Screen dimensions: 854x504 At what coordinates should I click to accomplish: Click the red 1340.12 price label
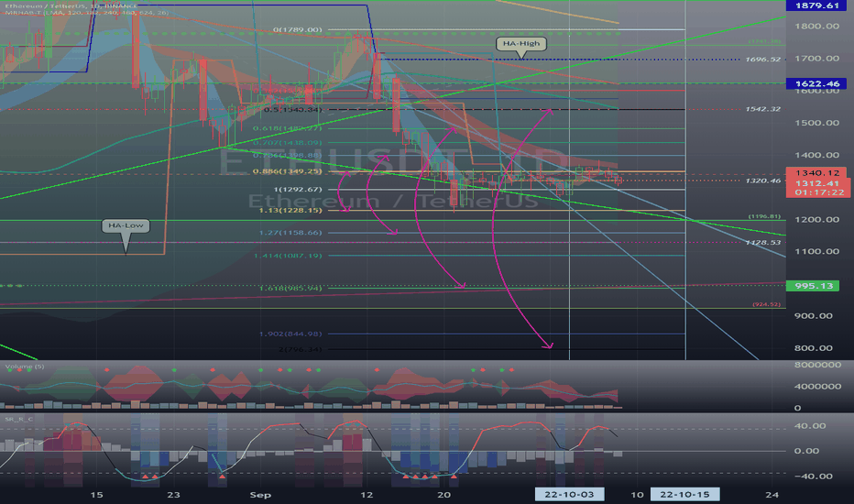[816, 172]
